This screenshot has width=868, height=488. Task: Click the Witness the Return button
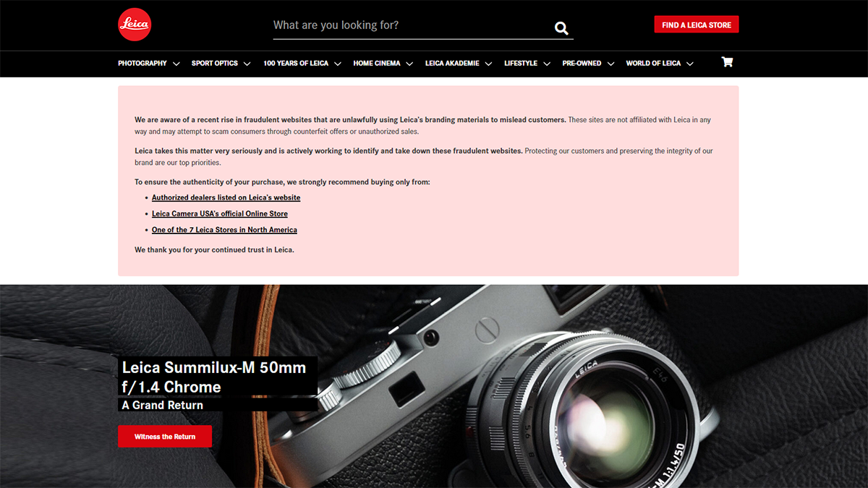click(x=165, y=437)
